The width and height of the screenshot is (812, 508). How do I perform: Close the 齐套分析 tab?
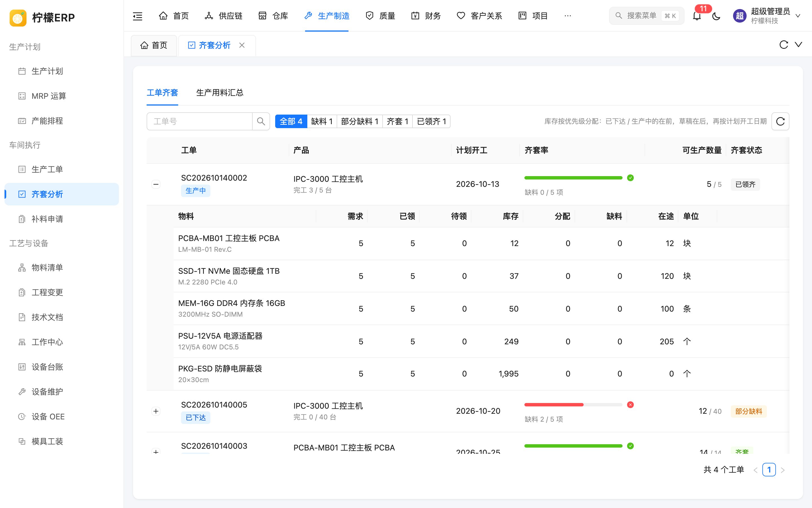point(242,45)
